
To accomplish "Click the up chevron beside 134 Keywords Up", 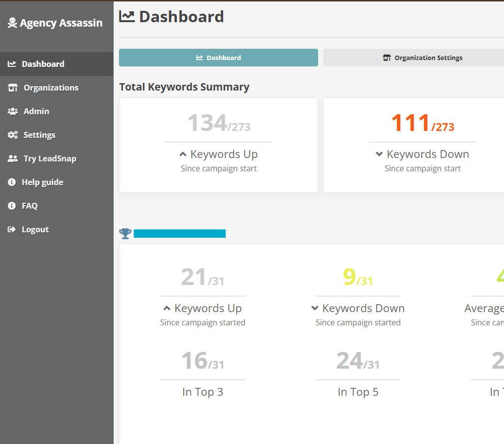I will (183, 155).
